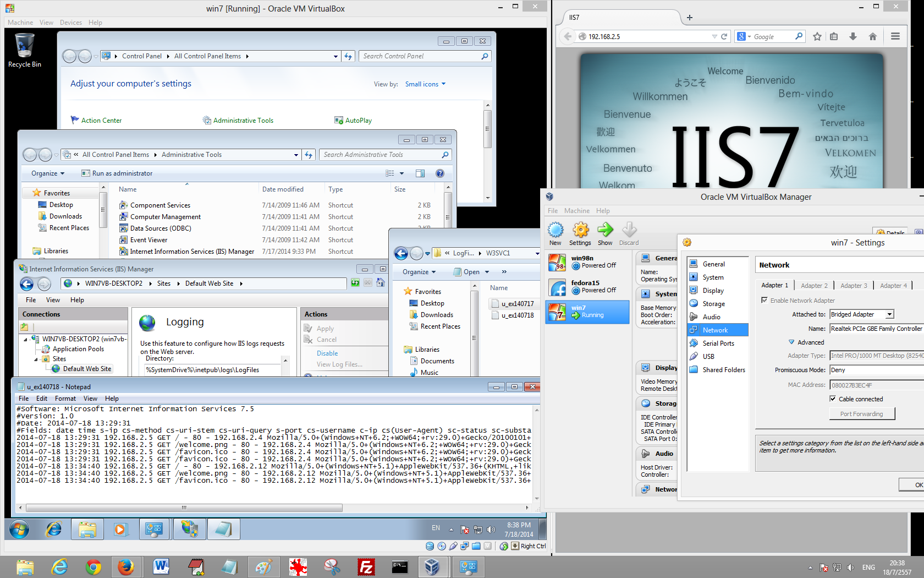The image size is (924, 578).
Task: Open Internet Explorer in guest taskbar
Action: coord(54,530)
